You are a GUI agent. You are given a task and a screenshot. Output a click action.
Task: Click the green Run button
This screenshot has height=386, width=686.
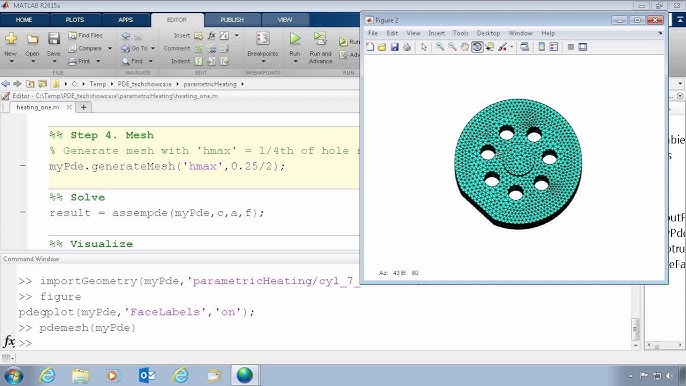tap(295, 39)
